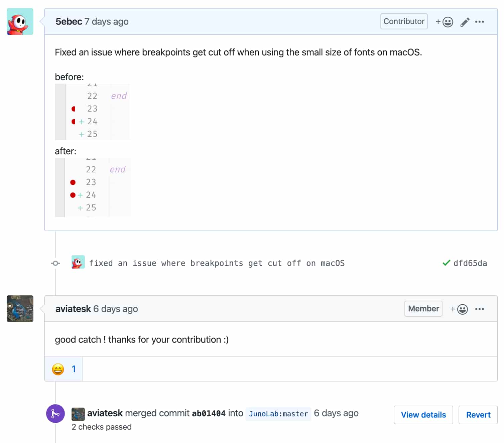Click 5ebec's Shy Guy avatar

pos(20,21)
